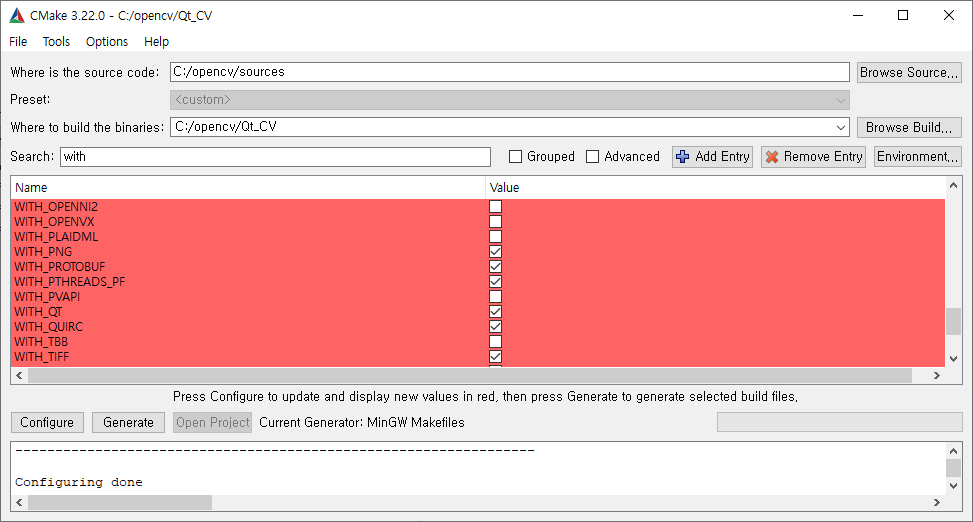Viewport: 973px width, 522px height.
Task: Select the WITH_PVAPI entry name
Action: point(47,297)
